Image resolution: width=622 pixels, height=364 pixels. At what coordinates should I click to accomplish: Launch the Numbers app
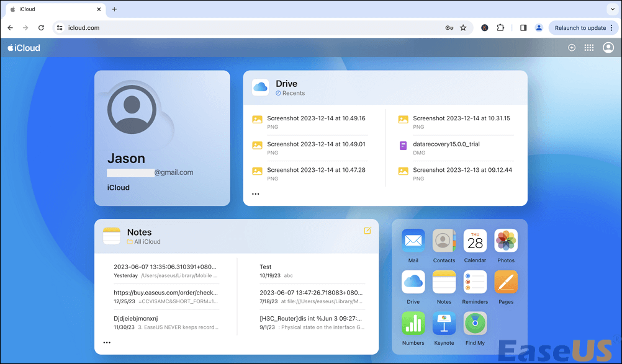(x=413, y=324)
